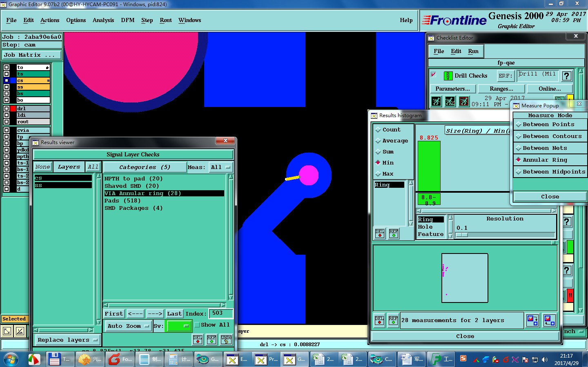
Task: Click the second run-check icon in Checklist Editor
Action: (450, 101)
